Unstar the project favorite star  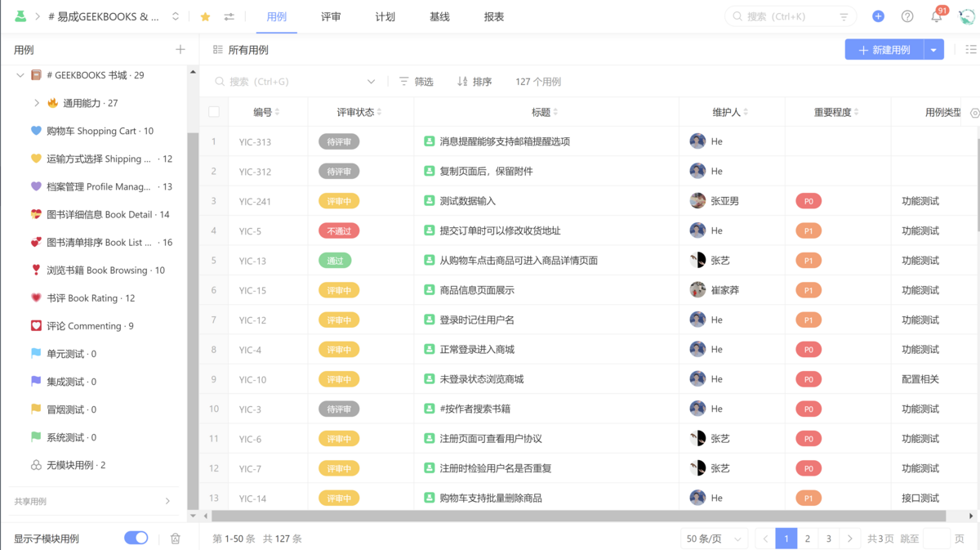[x=203, y=15]
